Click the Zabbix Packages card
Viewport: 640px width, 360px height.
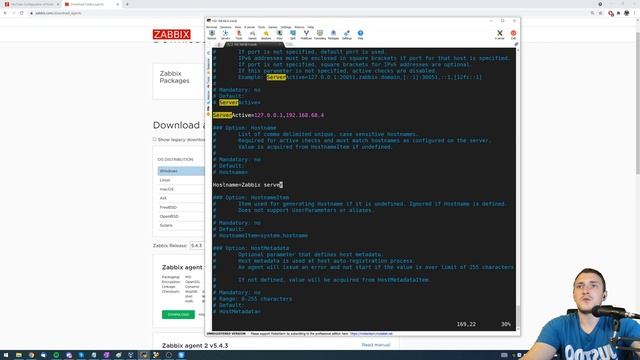click(179, 81)
